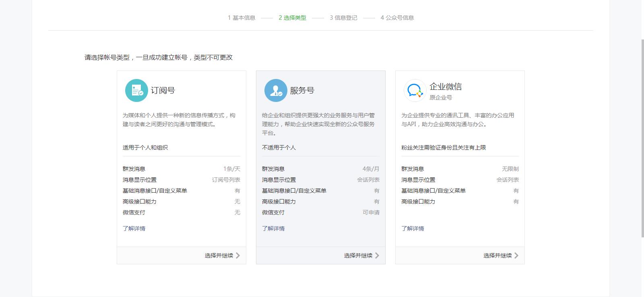The width and height of the screenshot is (644, 297).
Task: Click 订阅号列表 display position value
Action: [x=226, y=180]
